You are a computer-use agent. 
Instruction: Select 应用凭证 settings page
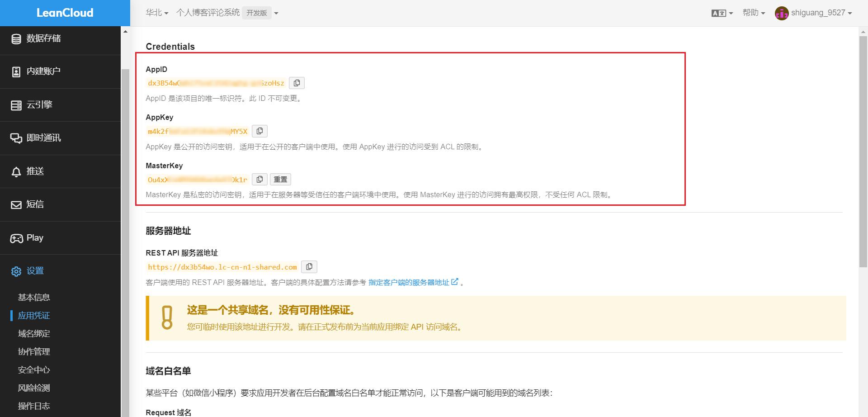tap(34, 316)
